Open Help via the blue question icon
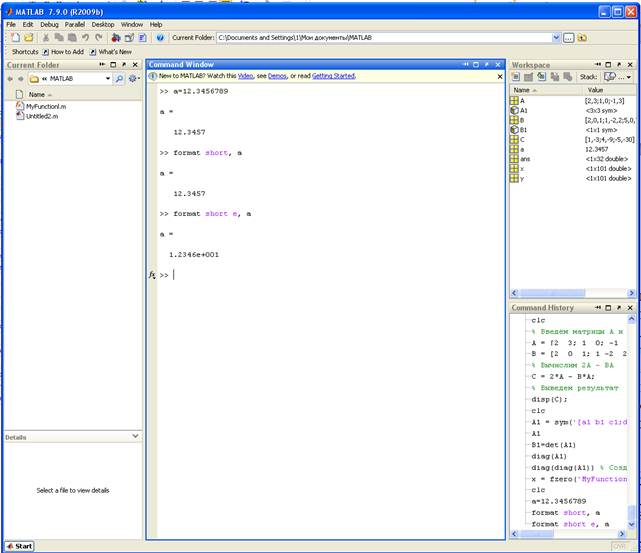 pos(160,38)
